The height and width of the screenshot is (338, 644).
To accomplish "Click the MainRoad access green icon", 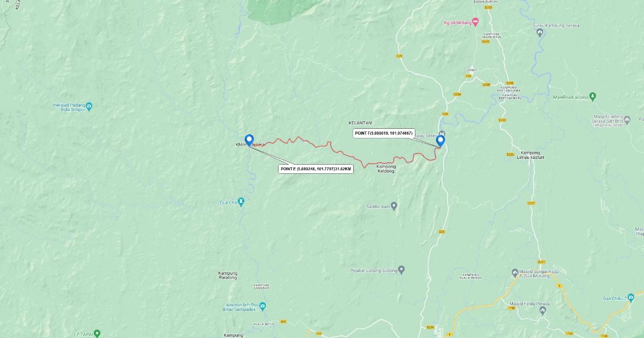I will click(592, 97).
